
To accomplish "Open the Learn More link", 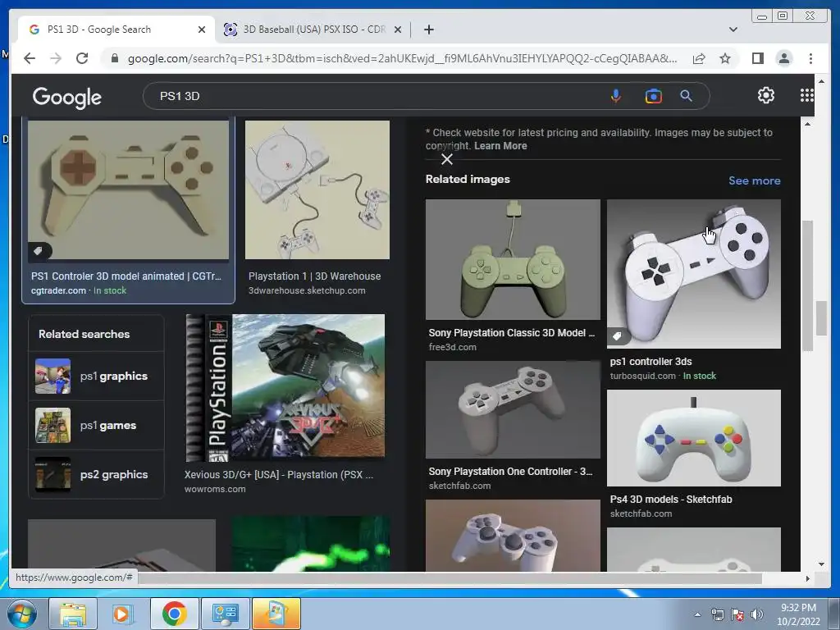I will pos(500,146).
